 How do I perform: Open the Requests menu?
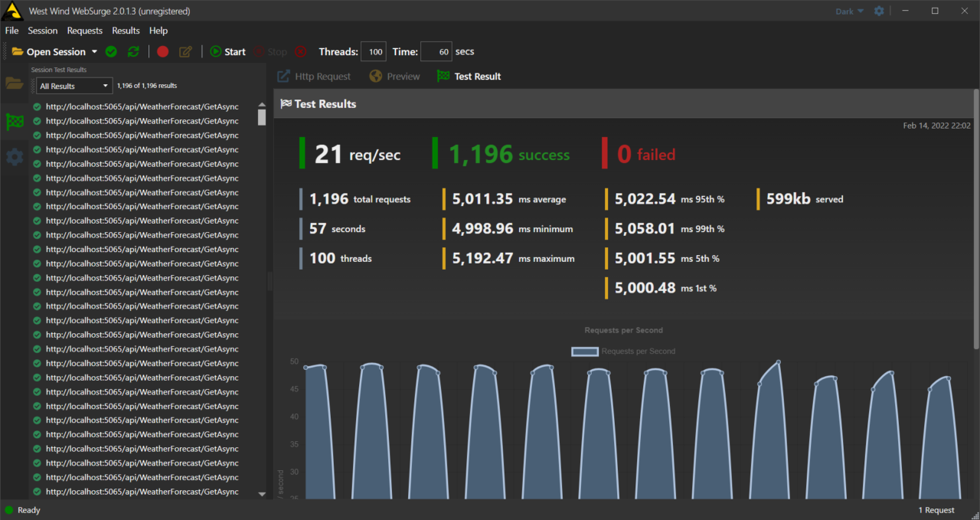84,31
